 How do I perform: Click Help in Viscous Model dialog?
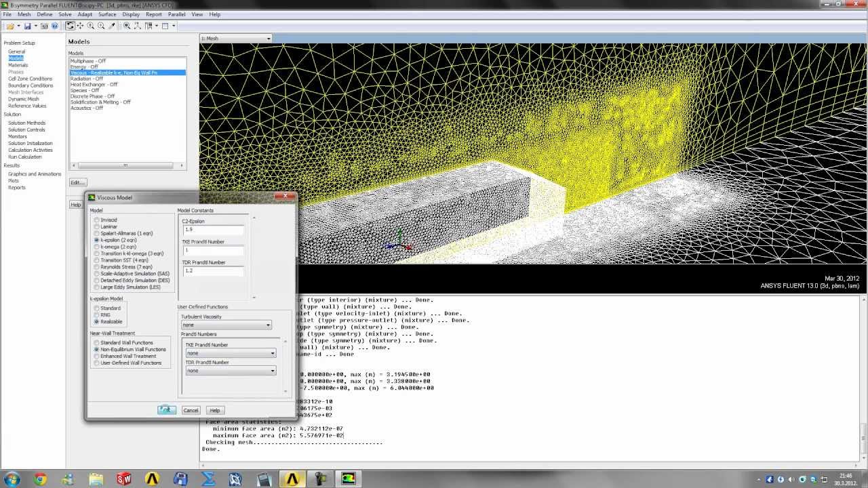click(x=214, y=410)
